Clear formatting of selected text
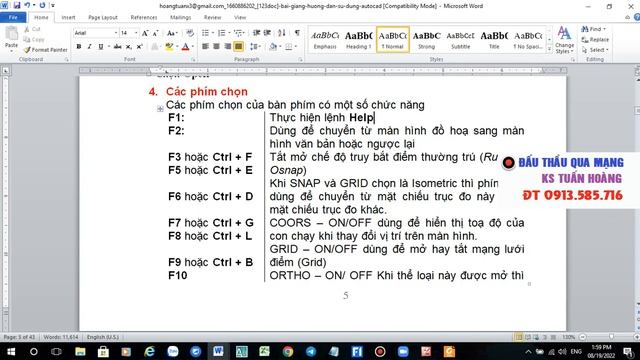The height and width of the screenshot is (360, 640). 189,33
